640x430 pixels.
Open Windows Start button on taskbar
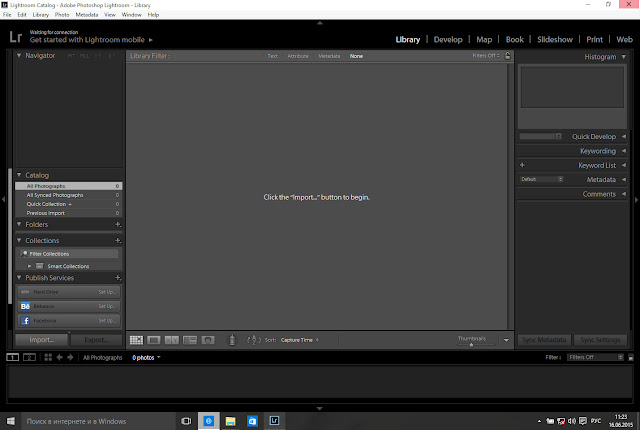coord(11,421)
